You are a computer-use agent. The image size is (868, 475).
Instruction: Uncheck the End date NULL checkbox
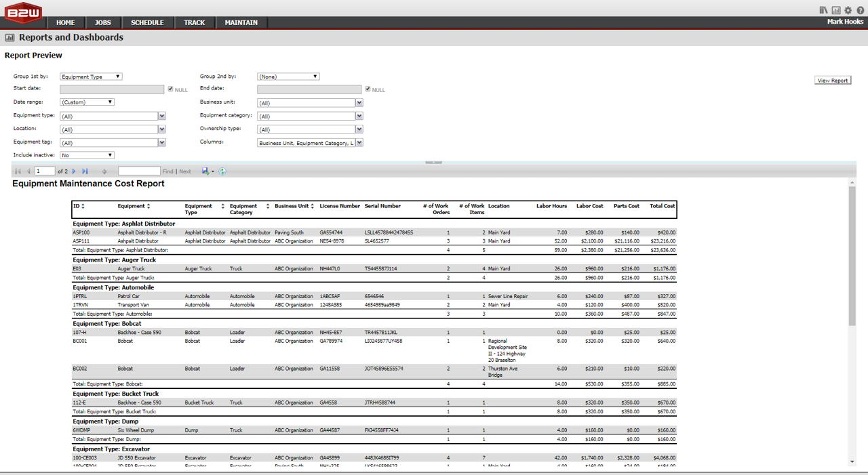tap(368, 89)
